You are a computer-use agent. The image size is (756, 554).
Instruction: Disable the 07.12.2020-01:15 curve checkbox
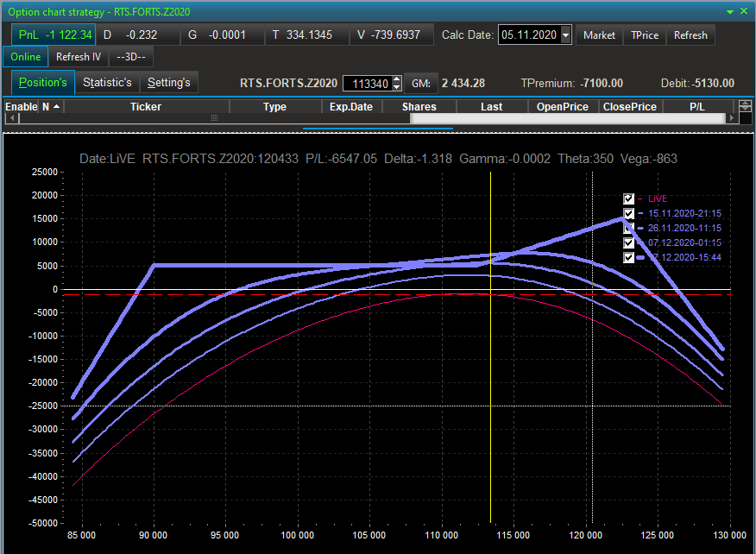(x=629, y=242)
